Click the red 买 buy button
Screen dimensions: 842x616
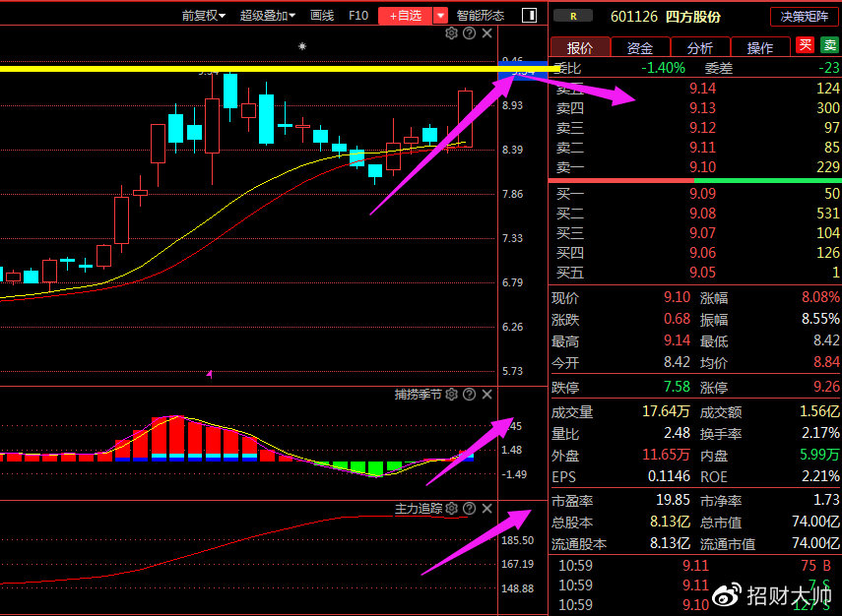(806, 45)
